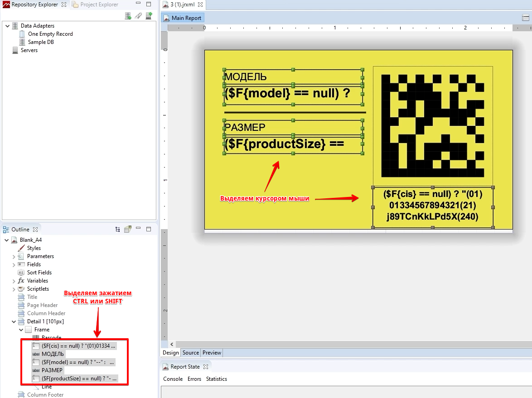Minimize the Repository Explorer panel

click(x=138, y=3)
